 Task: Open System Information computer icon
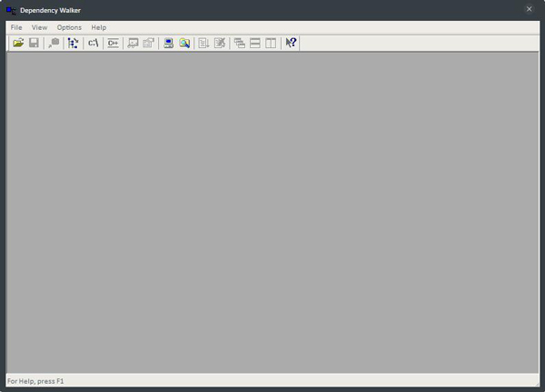(169, 43)
